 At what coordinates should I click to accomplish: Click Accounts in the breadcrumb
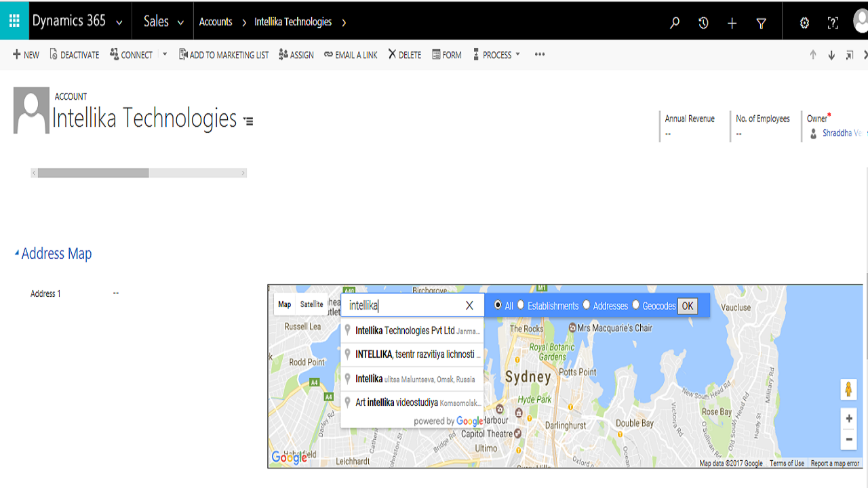pos(216,22)
